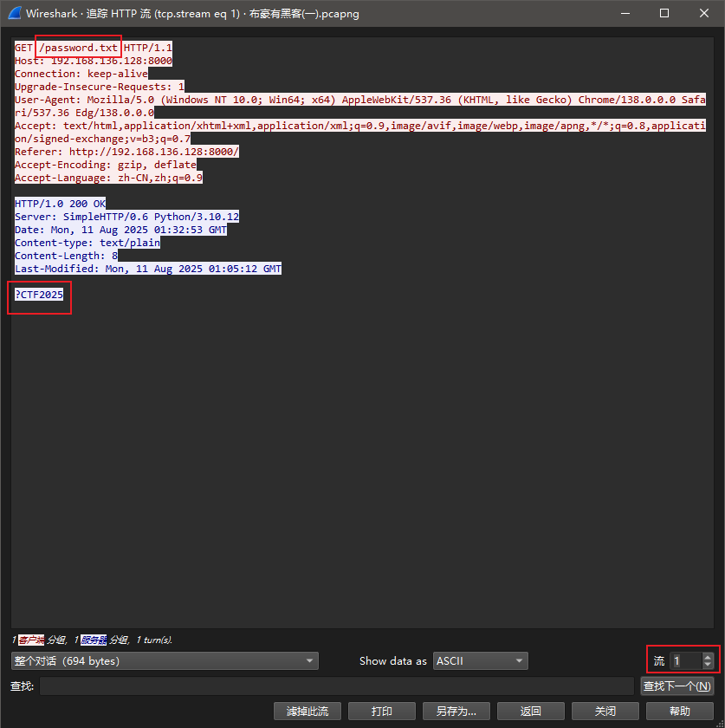Click the 返回 back button
Viewport: 725px width, 728px height.
tap(530, 711)
